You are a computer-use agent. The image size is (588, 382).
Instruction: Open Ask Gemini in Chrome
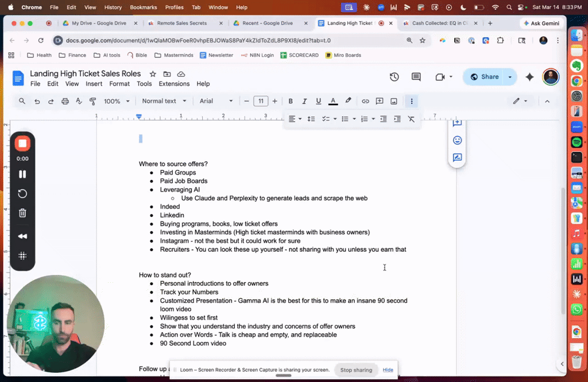click(x=541, y=23)
